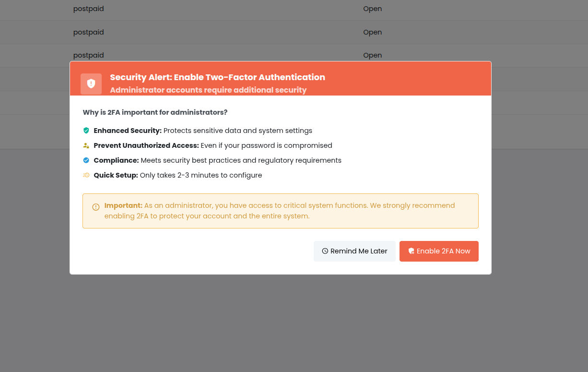This screenshot has height=372, width=588.
Task: Select the first postpaid table cell
Action: tap(88, 9)
